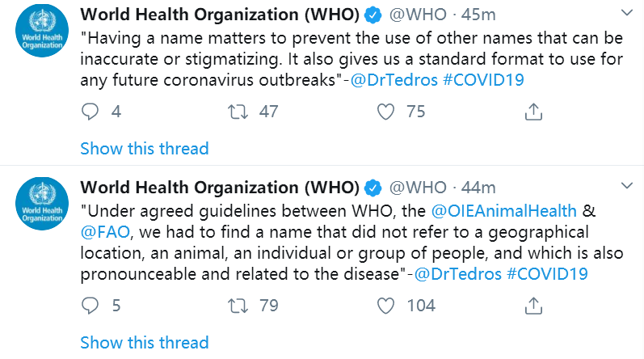Click #COVID19 hashtag in second tweet
Screen dimensions: 644x359
click(x=547, y=274)
